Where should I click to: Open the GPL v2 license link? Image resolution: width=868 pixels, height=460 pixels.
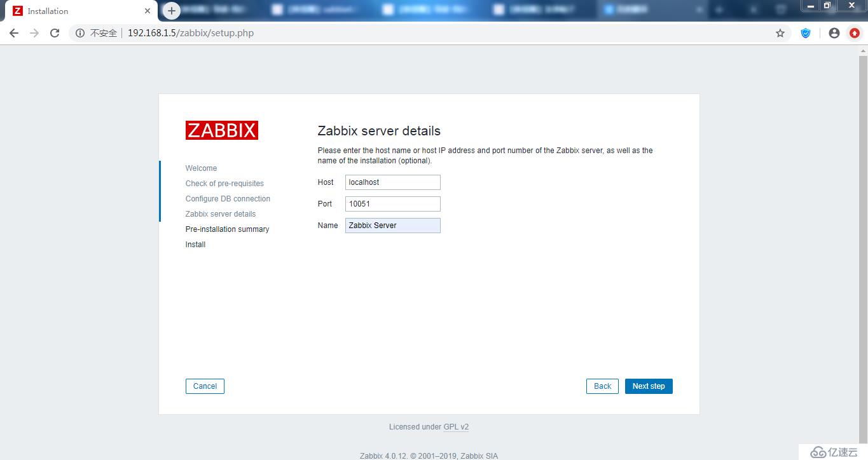pyautogui.click(x=456, y=427)
